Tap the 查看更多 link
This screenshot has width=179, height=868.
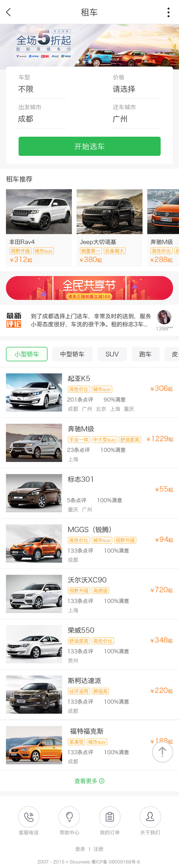point(89,781)
